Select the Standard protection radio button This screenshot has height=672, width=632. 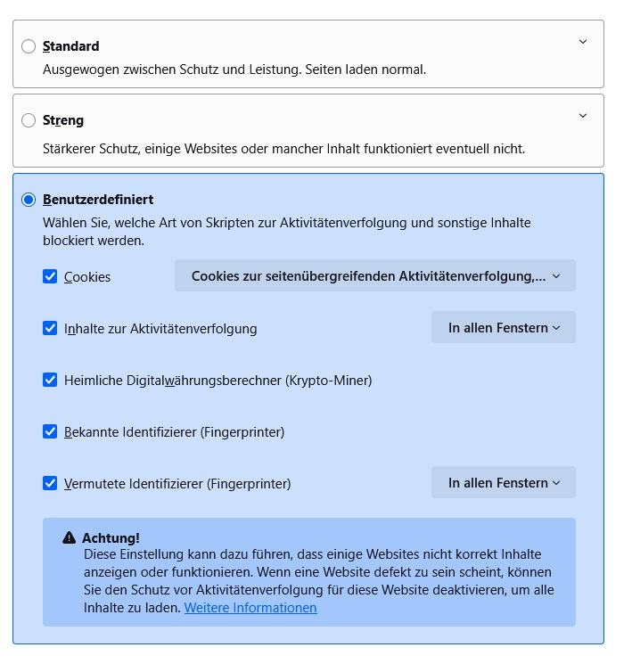[x=29, y=46]
